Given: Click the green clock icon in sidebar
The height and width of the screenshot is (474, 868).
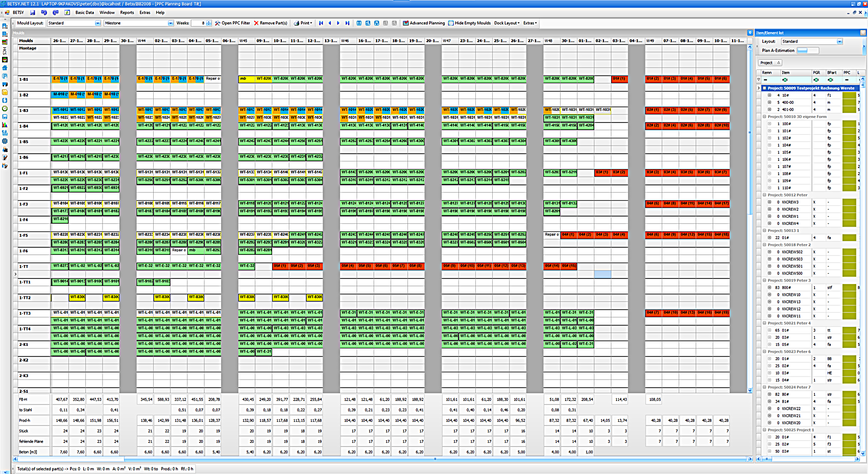Looking at the screenshot, I should pos(5,108).
